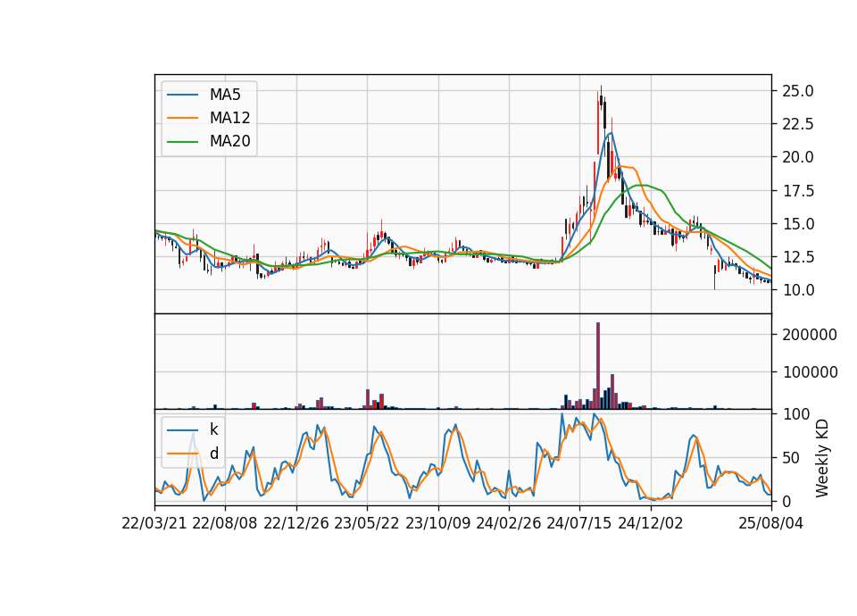Click the Weekly KD axis title
The height and width of the screenshot is (616, 857).
(822, 459)
